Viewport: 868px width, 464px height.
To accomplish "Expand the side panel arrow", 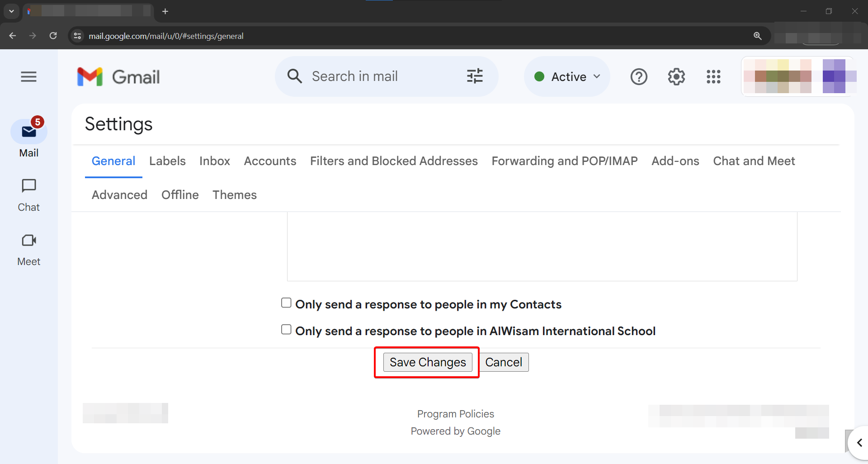I will tap(859, 443).
